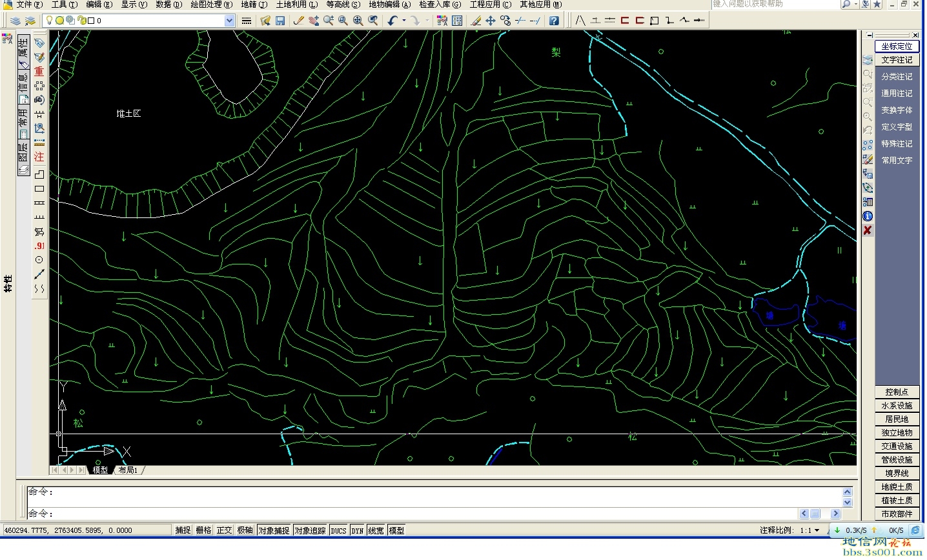
Task: Open the 等高线(S) menu
Action: tap(343, 5)
